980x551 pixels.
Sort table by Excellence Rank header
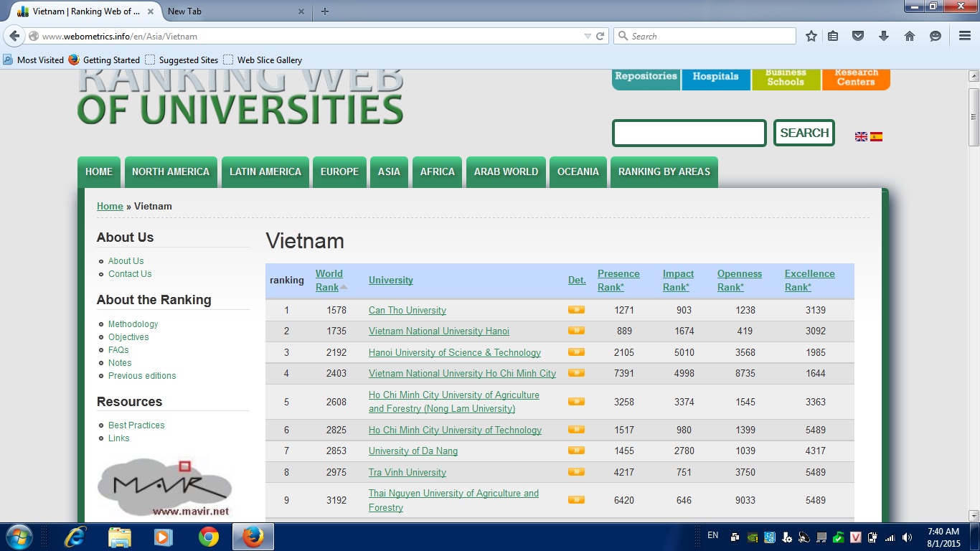[x=810, y=281]
